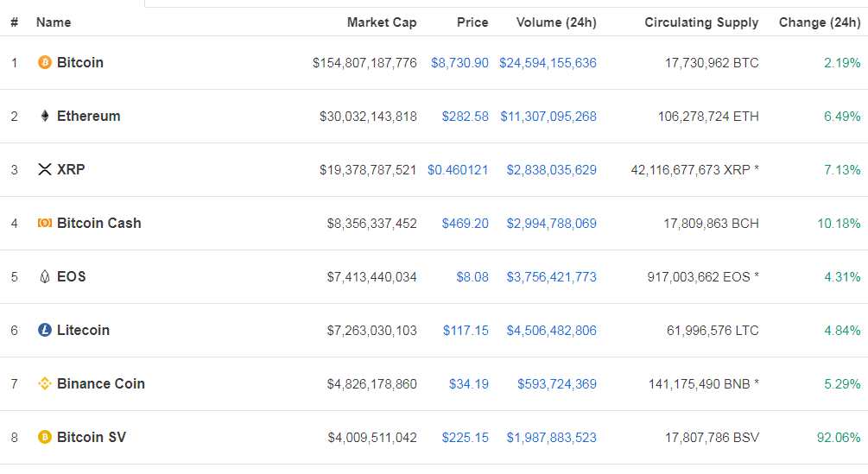This screenshot has height=474, width=868.
Task: Sort by Price column header
Action: (x=472, y=22)
